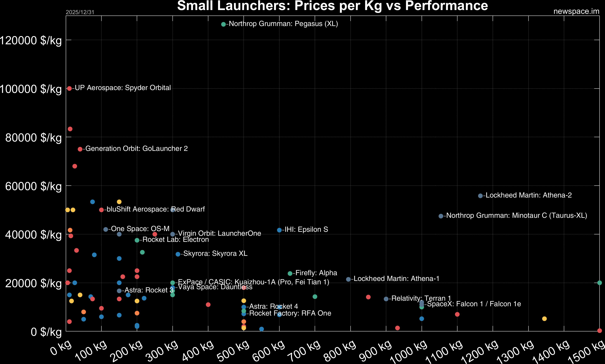605x364 pixels.
Task: Select the Skyrora XL data point
Action: 178,254
